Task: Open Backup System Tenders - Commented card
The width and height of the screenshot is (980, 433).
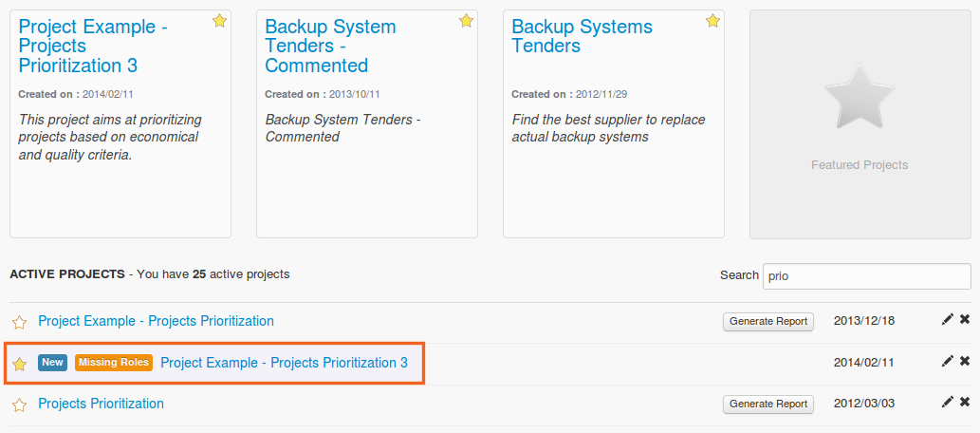Action: point(330,46)
